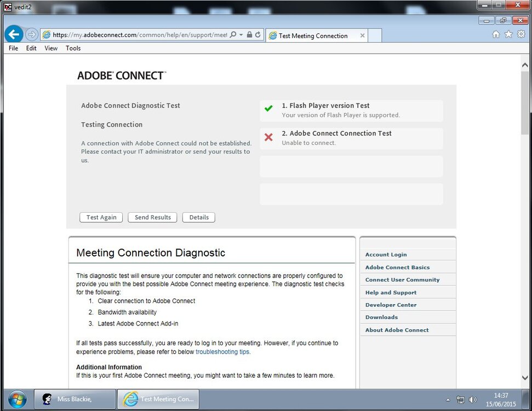Click the page scrollbar down arrow
The image size is (532, 411).
click(525, 378)
